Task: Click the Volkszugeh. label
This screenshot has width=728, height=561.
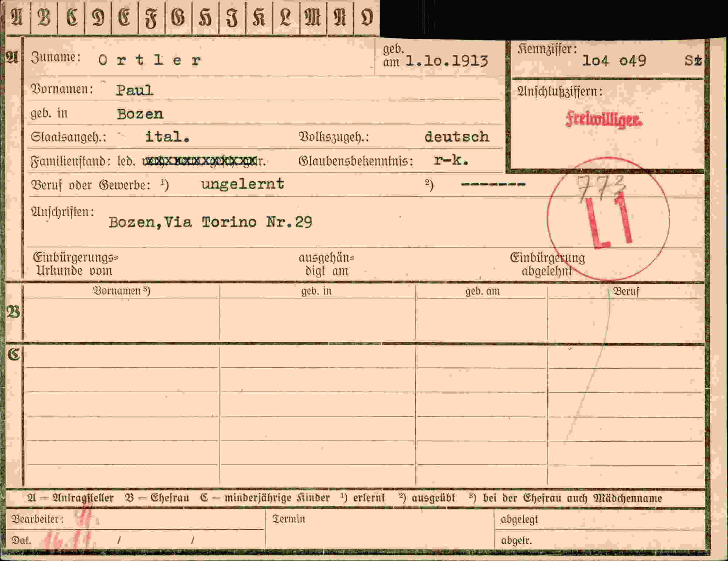Action: [334, 137]
